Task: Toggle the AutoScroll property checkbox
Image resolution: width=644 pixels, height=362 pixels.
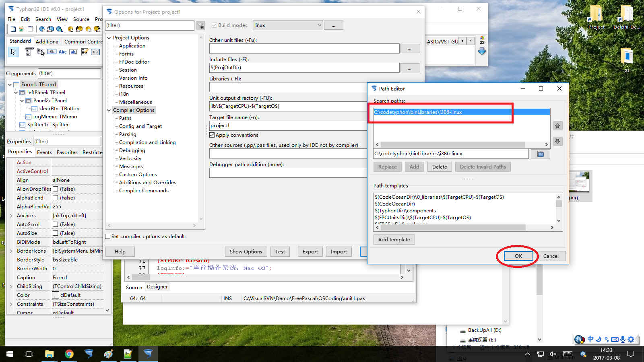Action: [x=56, y=224]
